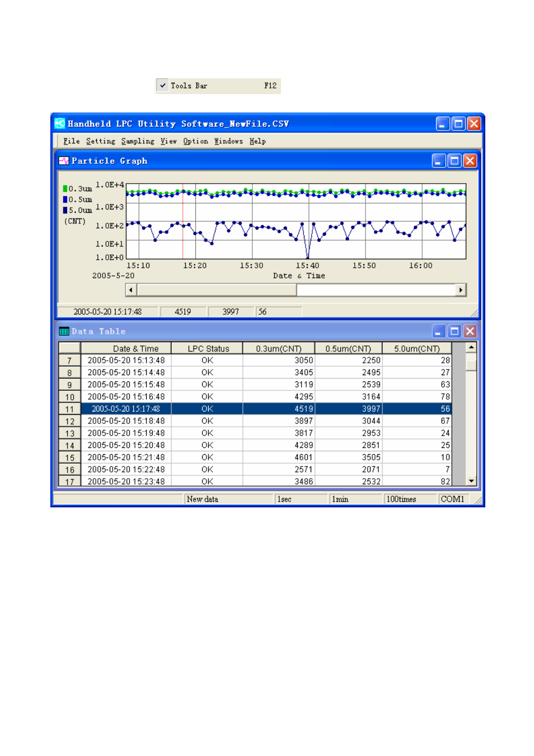Open the Sampling menu
The height and width of the screenshot is (756, 534).
(x=138, y=141)
